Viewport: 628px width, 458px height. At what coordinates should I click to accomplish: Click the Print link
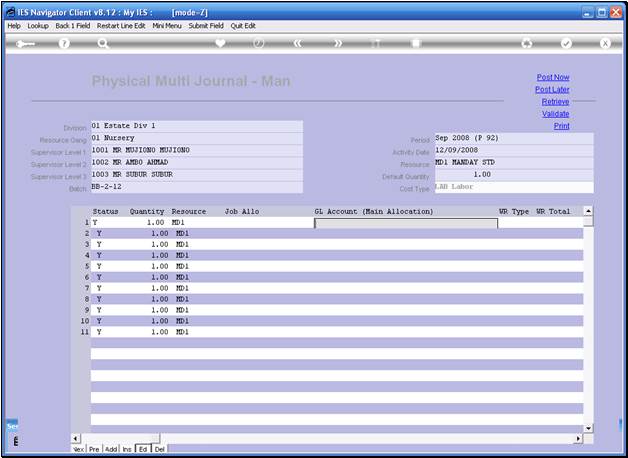click(562, 126)
